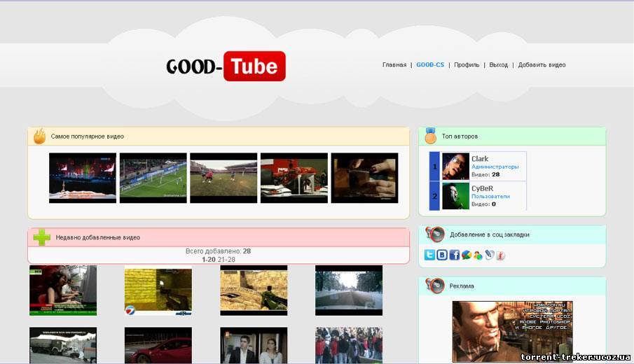
Task: Share to Facebook with the f icon
Action: (x=454, y=255)
